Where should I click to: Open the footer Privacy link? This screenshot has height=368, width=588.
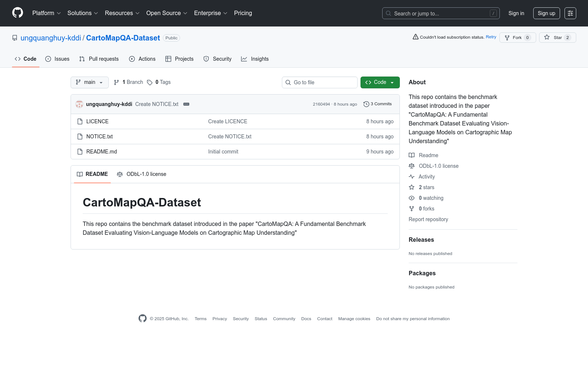point(220,319)
